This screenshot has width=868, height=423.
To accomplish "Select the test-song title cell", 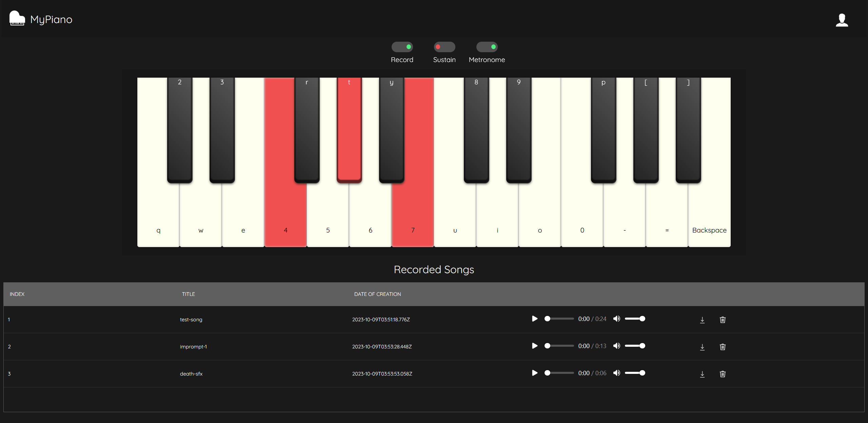I will point(191,320).
